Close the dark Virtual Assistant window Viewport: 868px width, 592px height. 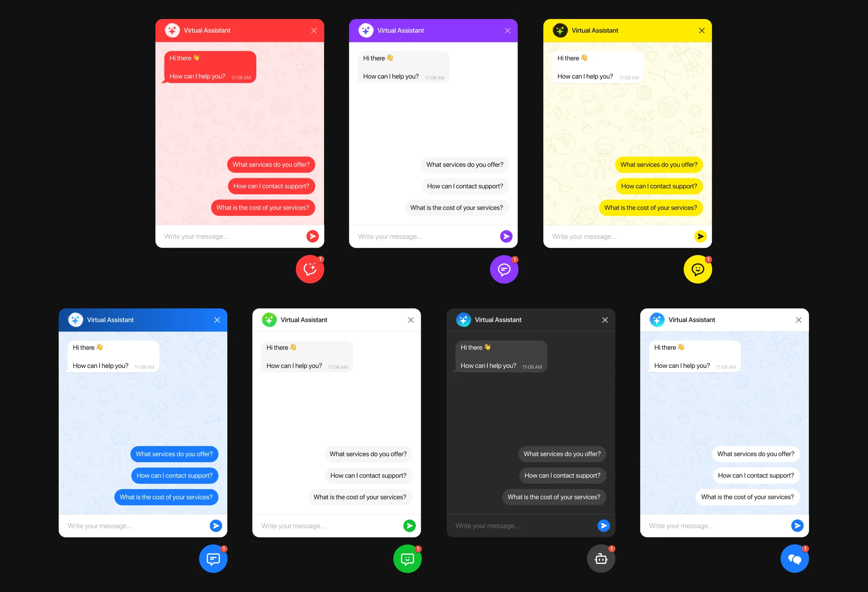pyautogui.click(x=605, y=320)
